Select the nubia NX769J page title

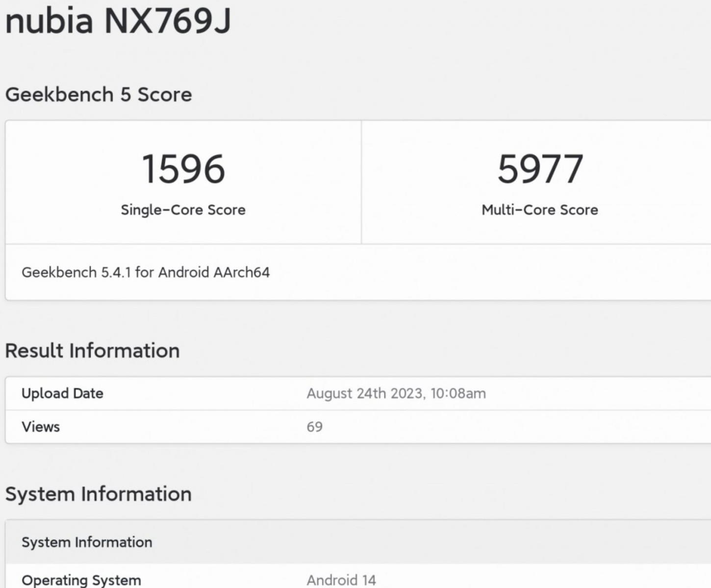(118, 22)
